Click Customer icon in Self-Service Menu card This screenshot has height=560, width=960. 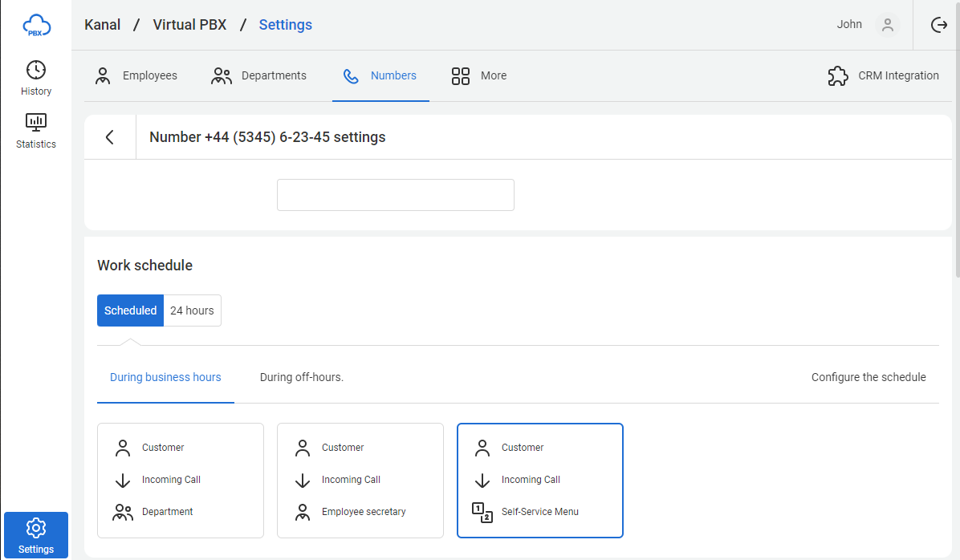(482, 448)
